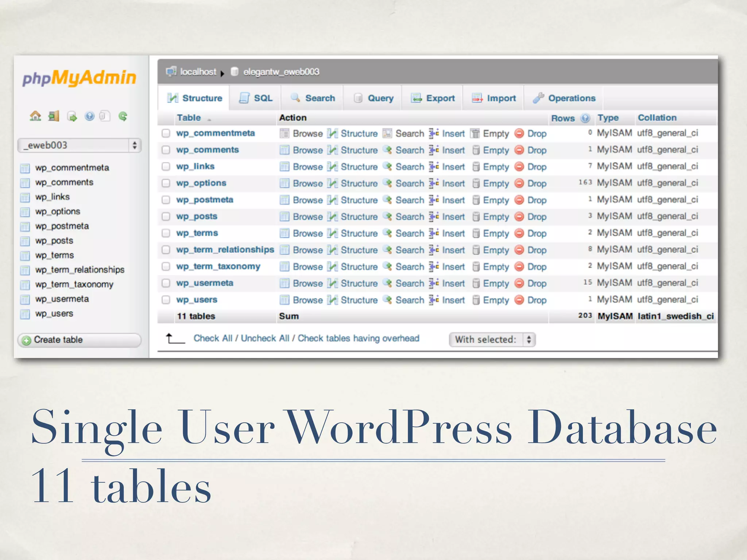Click the database icon beside elegantw_eweb003

[x=235, y=71]
